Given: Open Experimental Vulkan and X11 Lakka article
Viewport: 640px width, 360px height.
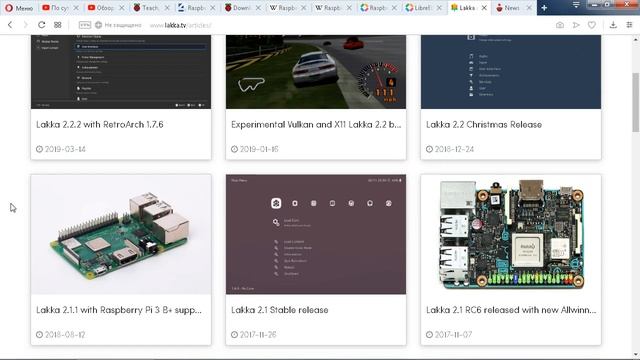Looking at the screenshot, I should tap(316, 124).
